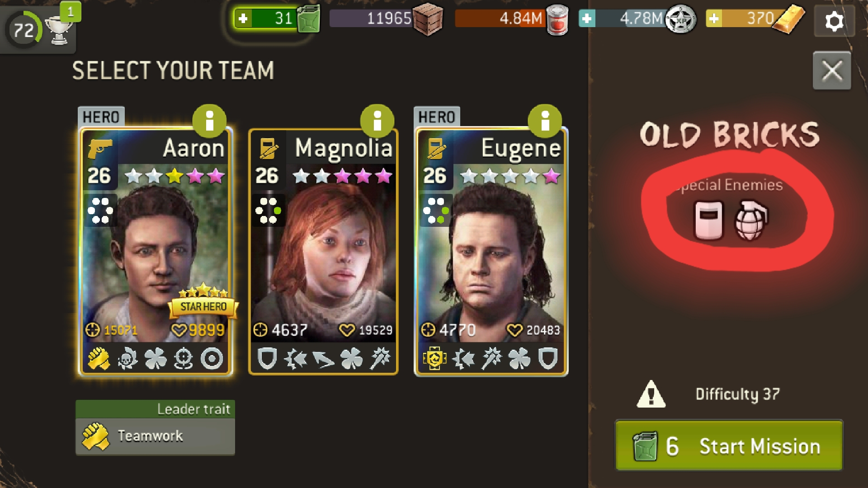Screen dimensions: 868x488
Task: Close the team selection screen
Action: pos(832,70)
